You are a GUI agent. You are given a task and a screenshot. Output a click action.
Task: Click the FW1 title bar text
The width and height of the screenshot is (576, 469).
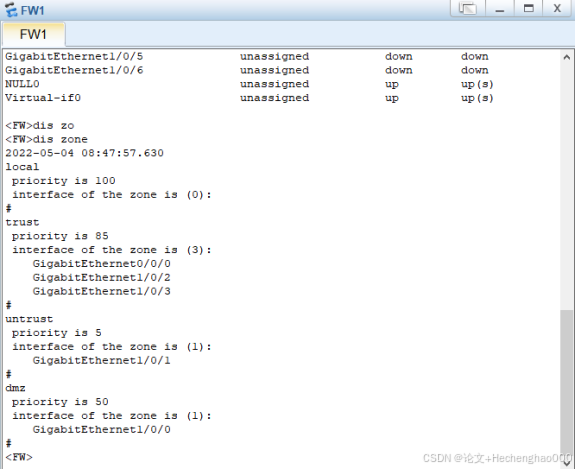(32, 10)
